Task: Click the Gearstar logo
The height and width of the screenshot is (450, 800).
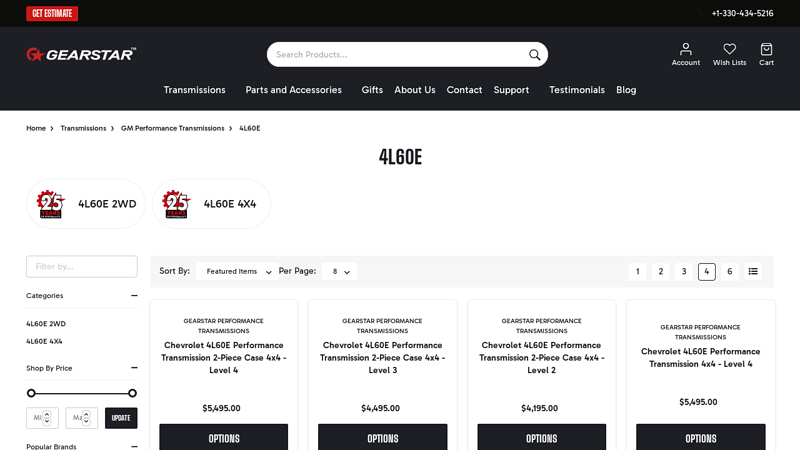Action: click(x=81, y=54)
